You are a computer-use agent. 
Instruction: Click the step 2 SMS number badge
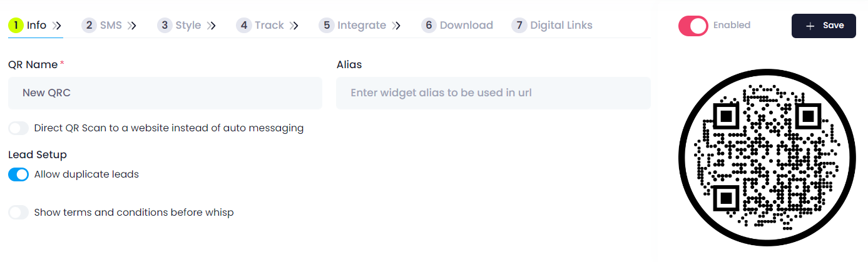89,26
